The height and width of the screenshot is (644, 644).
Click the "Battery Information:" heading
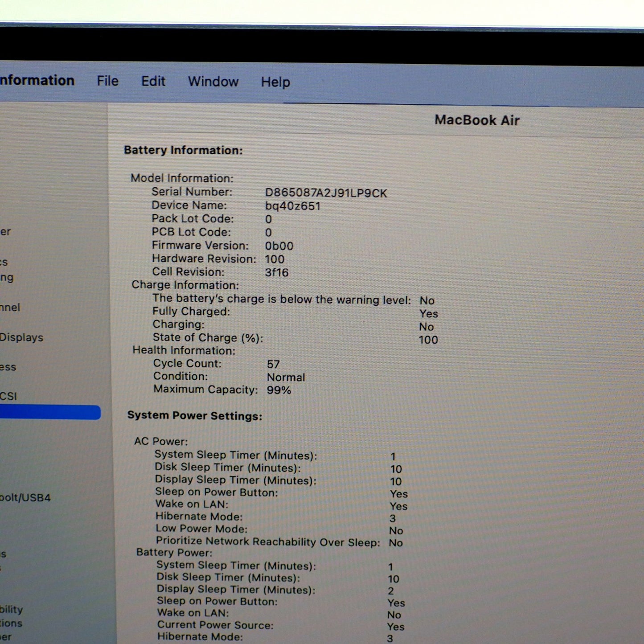coord(183,150)
